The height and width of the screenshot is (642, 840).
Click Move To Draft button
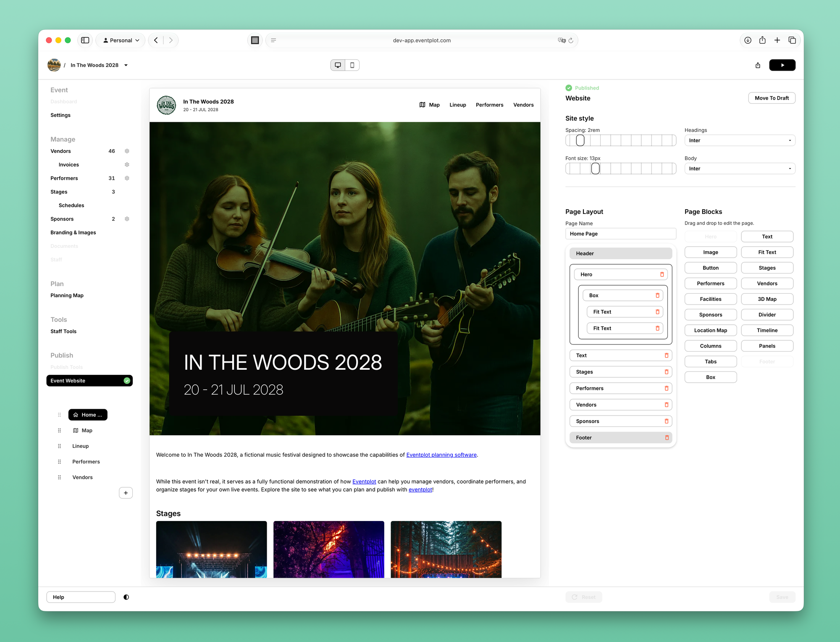point(772,98)
